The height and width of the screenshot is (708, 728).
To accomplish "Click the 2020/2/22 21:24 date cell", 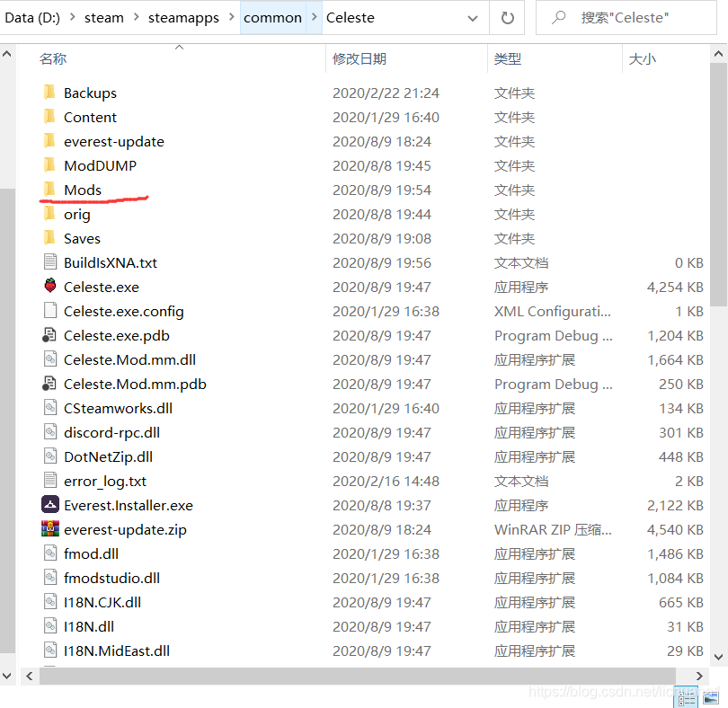I will click(x=386, y=93).
